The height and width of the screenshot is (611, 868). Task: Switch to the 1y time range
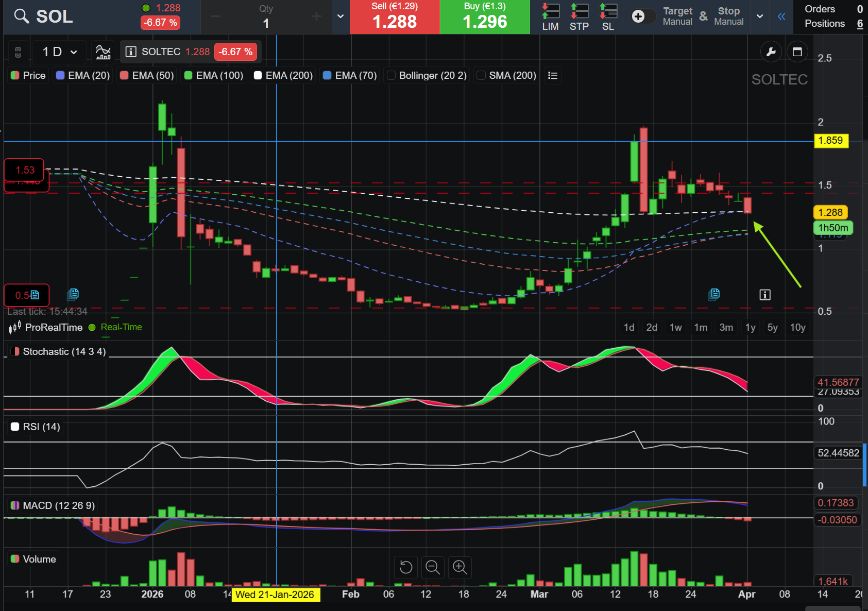[750, 327]
